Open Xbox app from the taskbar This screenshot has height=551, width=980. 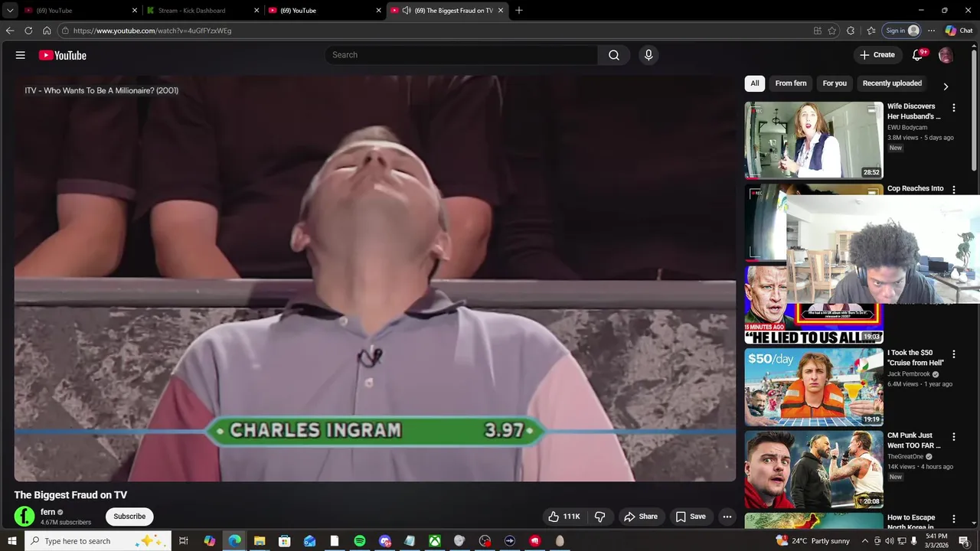434,541
